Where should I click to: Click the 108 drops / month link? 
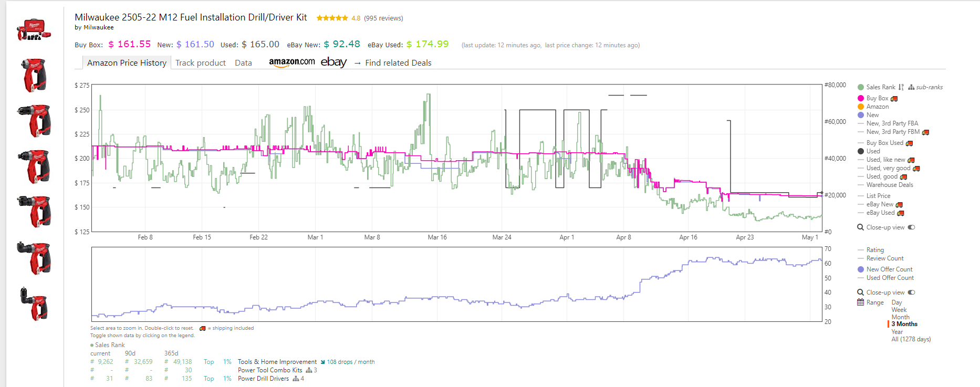(x=350, y=362)
